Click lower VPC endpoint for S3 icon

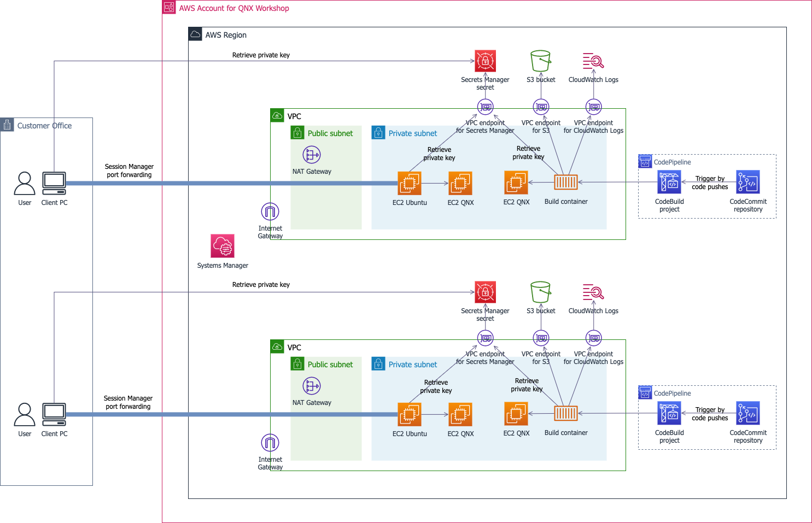tap(541, 338)
